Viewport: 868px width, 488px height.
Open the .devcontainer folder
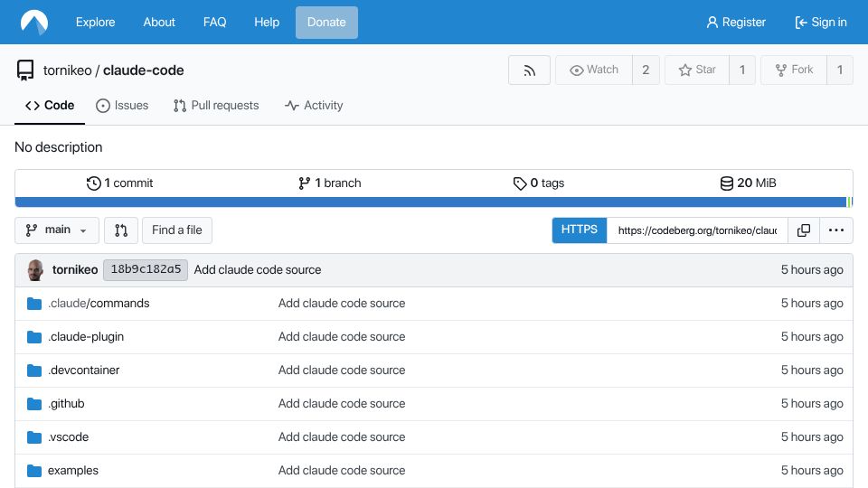[x=83, y=371]
